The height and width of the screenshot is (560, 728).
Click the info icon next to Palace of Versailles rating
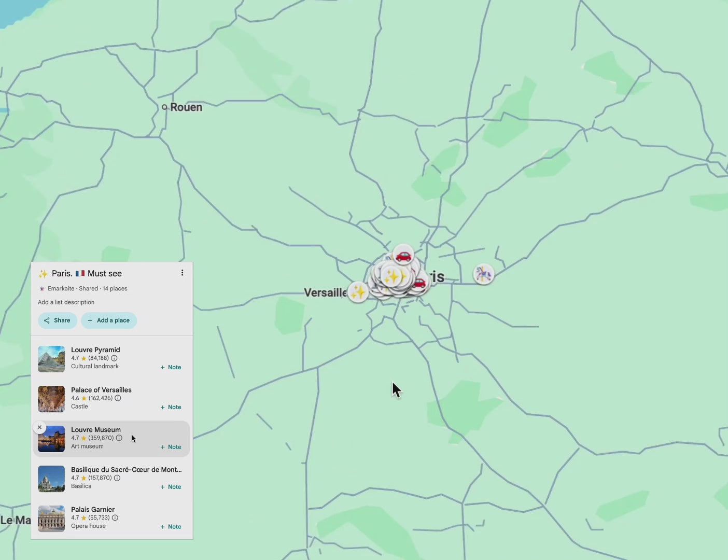tap(118, 398)
